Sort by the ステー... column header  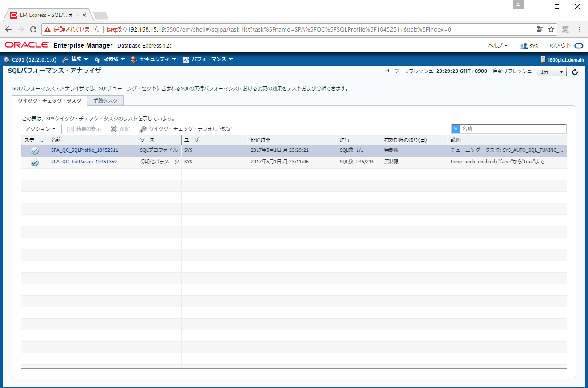pos(35,140)
